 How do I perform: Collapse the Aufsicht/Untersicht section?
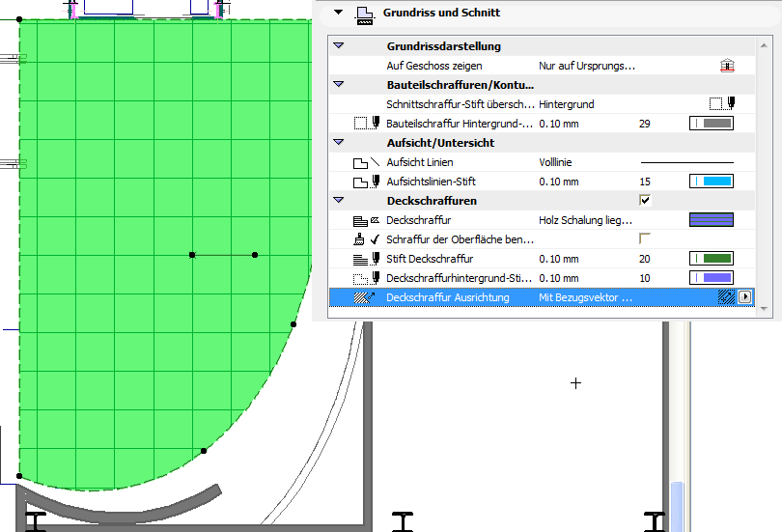[338, 143]
